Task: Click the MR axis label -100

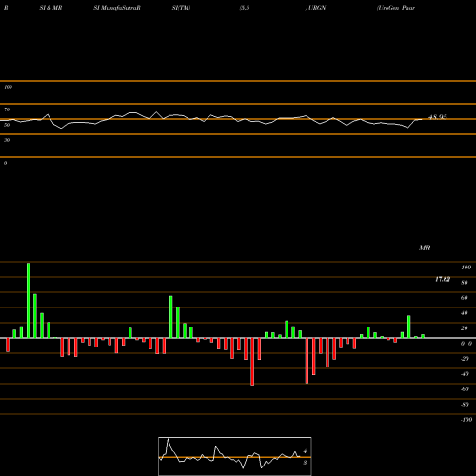Action: (466, 420)
